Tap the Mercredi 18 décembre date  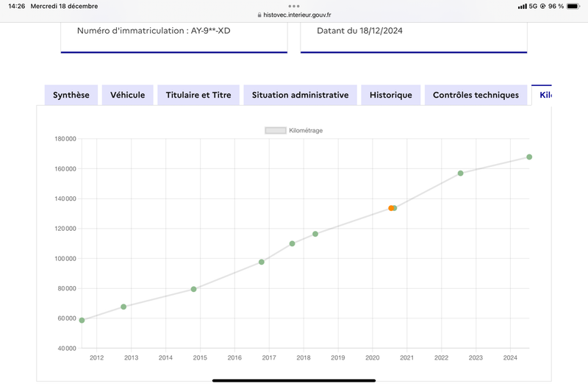click(64, 6)
